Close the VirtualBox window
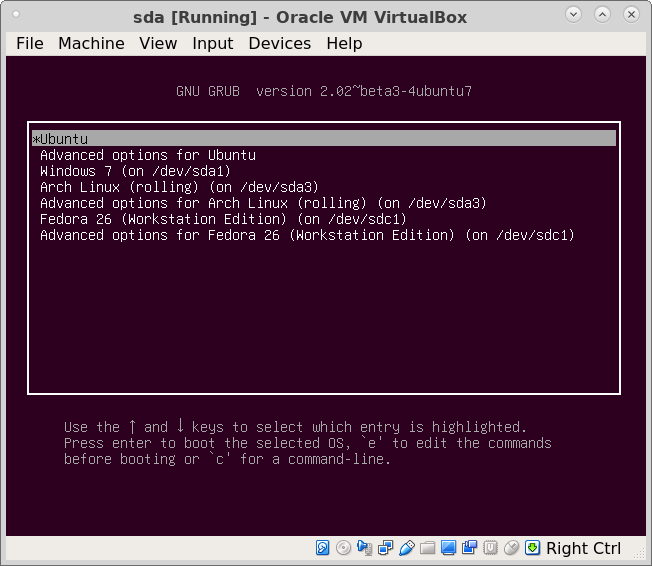The width and height of the screenshot is (652, 566). click(631, 15)
